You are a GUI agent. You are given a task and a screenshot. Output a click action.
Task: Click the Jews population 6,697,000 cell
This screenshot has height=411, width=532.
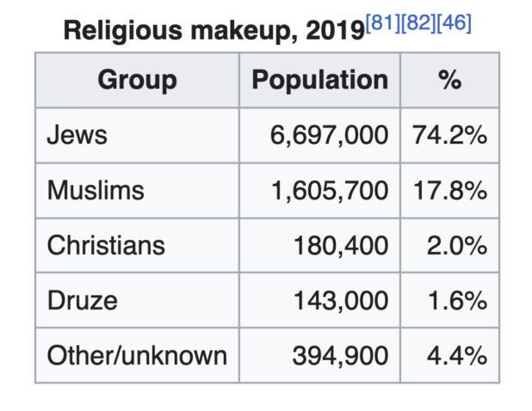(x=329, y=136)
